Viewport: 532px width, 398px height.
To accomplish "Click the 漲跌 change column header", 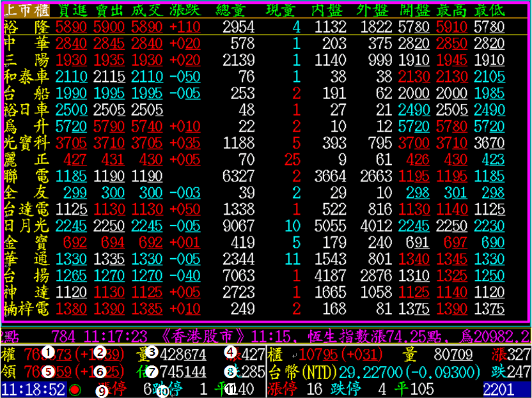I will point(186,10).
